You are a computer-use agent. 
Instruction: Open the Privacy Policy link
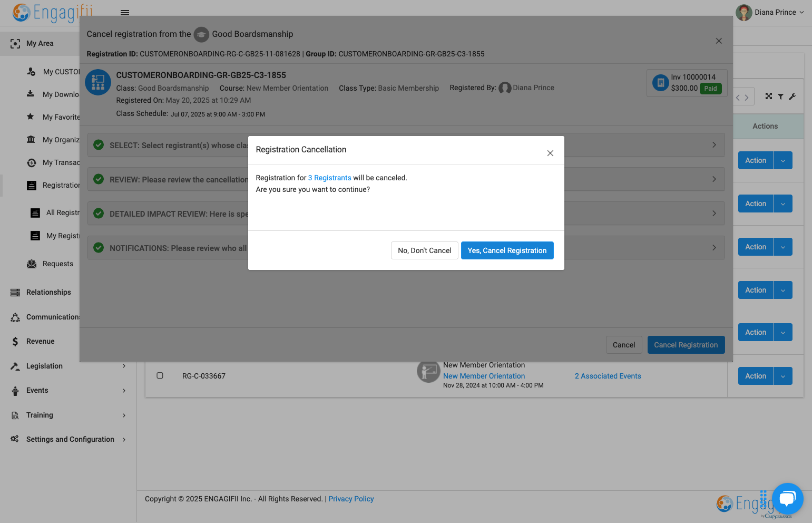[351, 499]
